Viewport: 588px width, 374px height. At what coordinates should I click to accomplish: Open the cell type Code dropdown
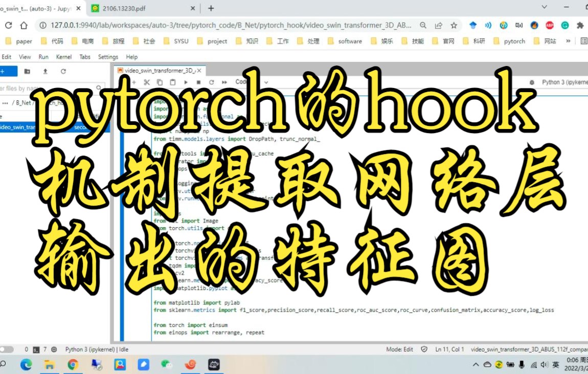point(252,82)
